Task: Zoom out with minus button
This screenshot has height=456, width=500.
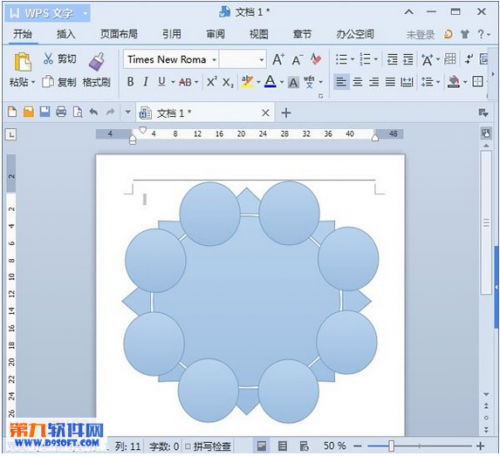Action: point(357,446)
